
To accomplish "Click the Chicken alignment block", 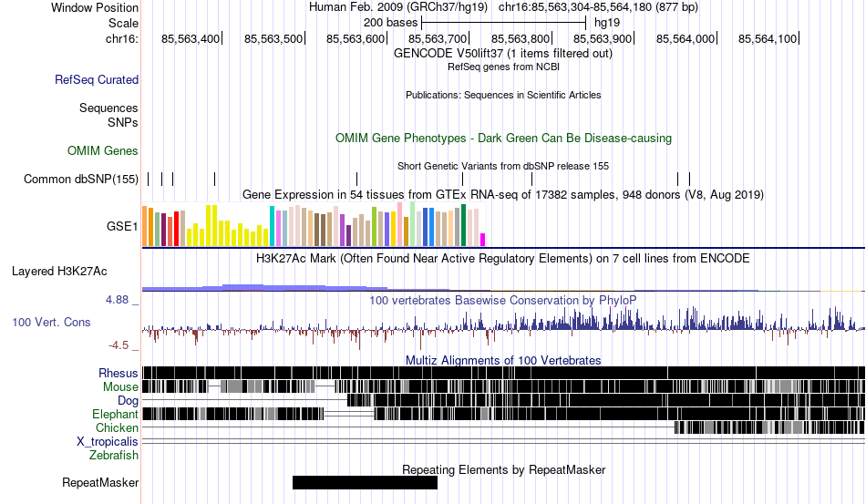I will coord(769,427).
